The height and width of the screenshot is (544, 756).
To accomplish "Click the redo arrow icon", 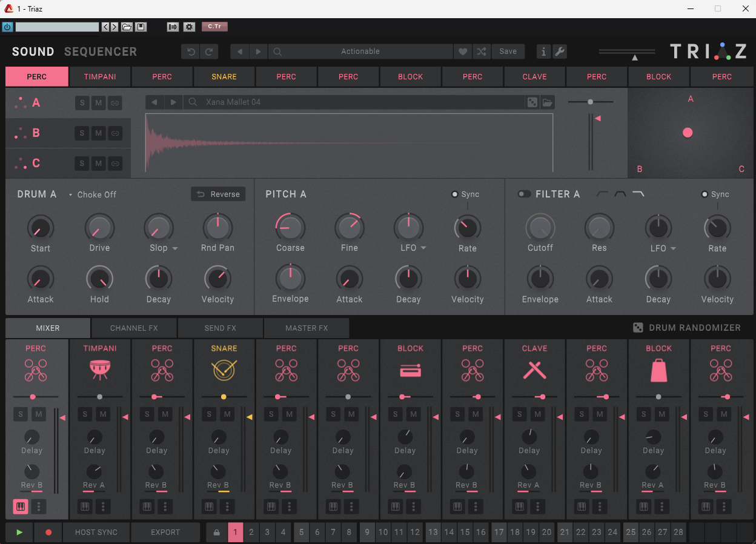I will [x=209, y=51].
